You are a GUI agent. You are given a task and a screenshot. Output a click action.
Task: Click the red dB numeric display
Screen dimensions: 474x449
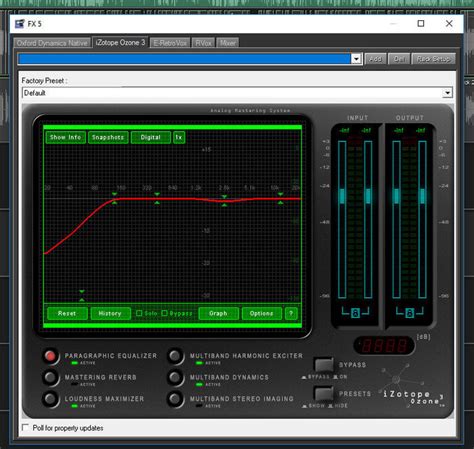[384, 345]
